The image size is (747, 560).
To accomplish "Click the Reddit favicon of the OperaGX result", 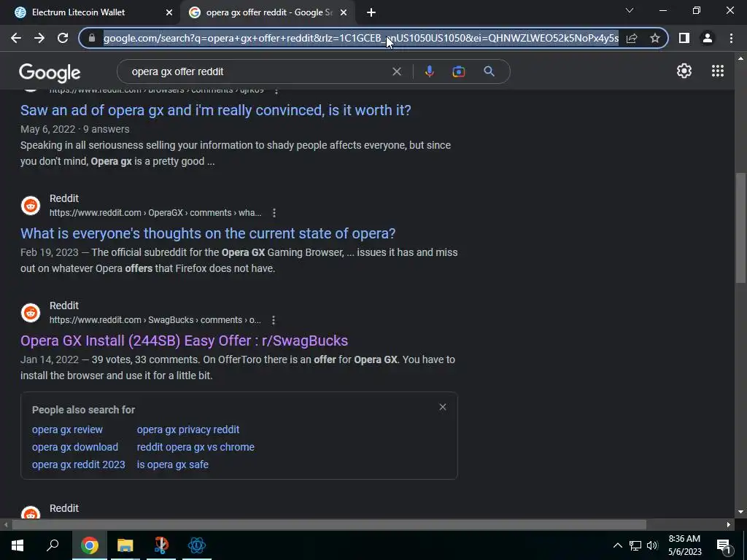I will 31,206.
